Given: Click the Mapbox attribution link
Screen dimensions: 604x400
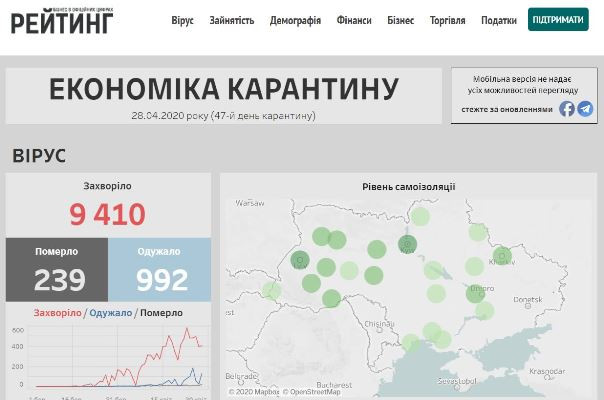Looking at the screenshot, I should (254, 392).
